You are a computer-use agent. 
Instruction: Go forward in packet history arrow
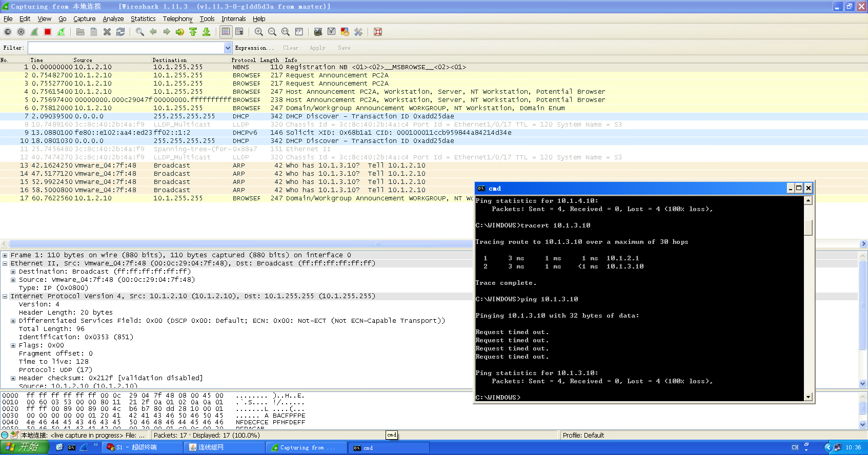(x=167, y=32)
